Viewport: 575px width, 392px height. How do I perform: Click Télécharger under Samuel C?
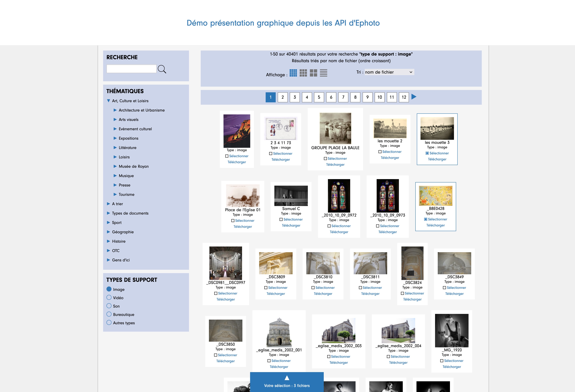coord(291,225)
